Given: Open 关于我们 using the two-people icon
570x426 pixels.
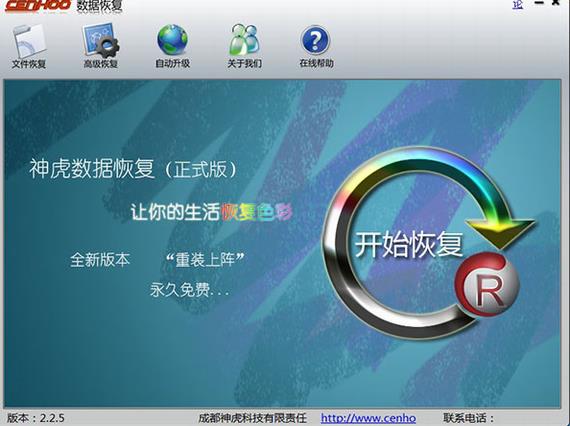Looking at the screenshot, I should (x=244, y=40).
